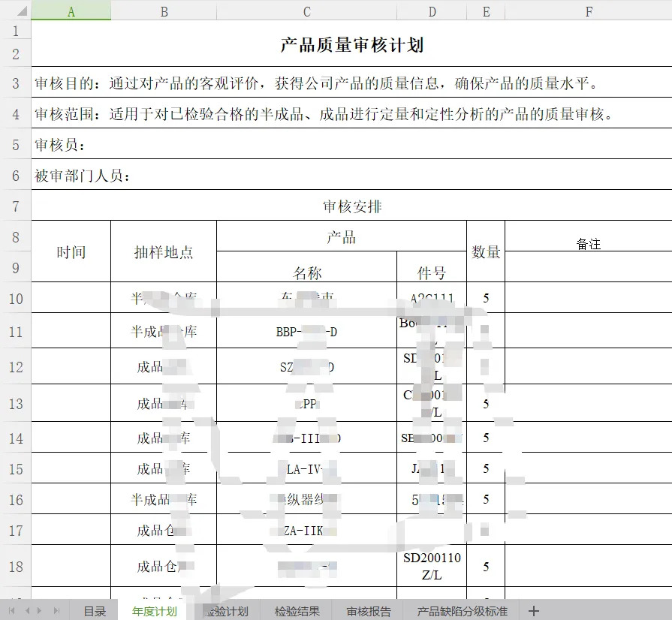The width and height of the screenshot is (672, 620).
Task: Click the BBP product name cell in row 11
Action: [307, 331]
